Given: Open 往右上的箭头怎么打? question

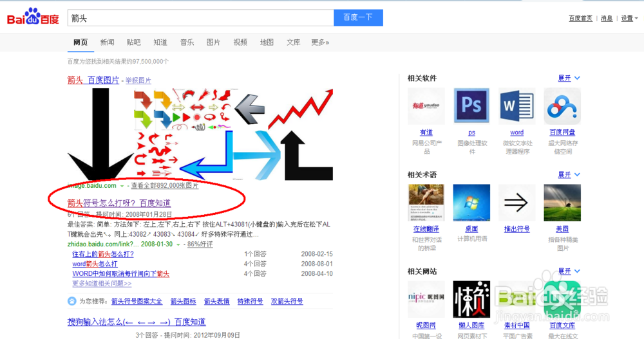Looking at the screenshot, I should point(103,254).
